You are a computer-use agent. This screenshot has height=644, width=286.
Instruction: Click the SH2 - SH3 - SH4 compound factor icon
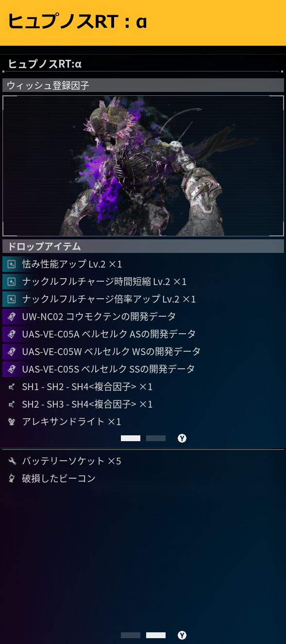point(12,404)
